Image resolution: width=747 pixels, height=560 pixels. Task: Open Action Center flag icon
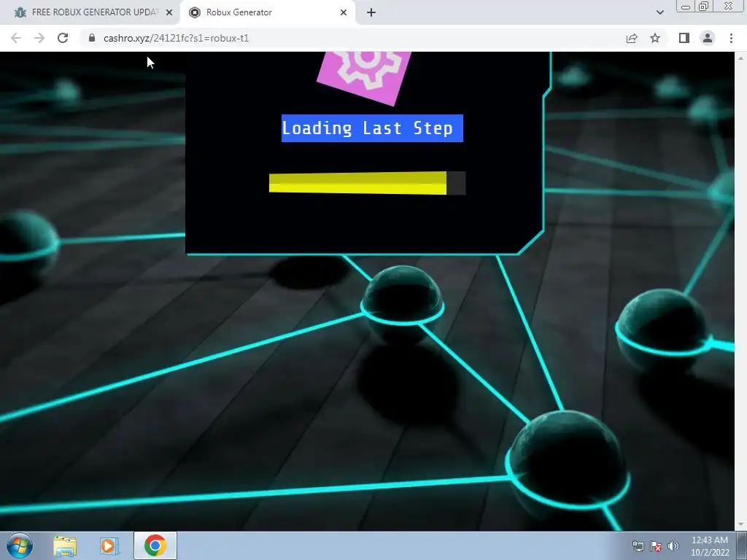(x=656, y=546)
